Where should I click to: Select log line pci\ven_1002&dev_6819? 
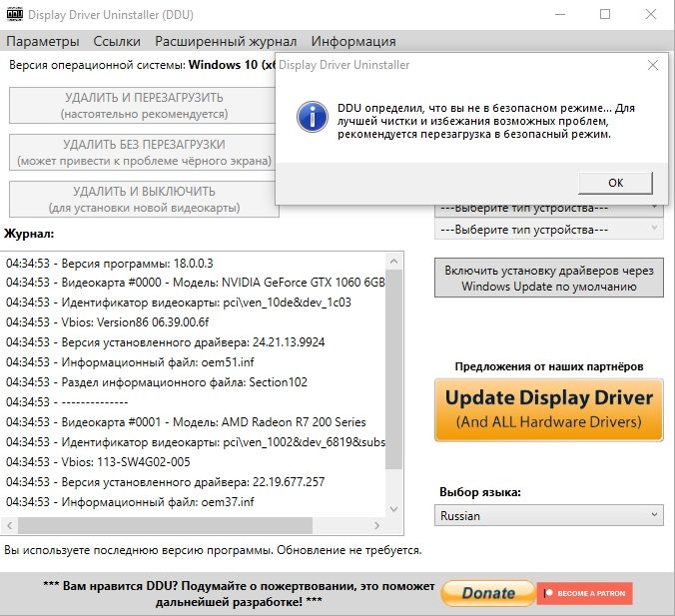pyautogui.click(x=195, y=442)
